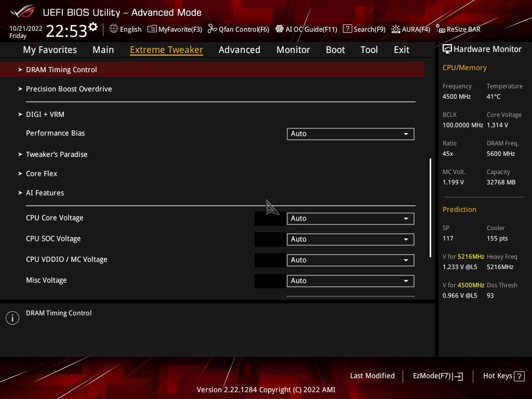Viewport: 532px width, 399px height.
Task: Click the 10/21/2022 date text
Action: 26,29
